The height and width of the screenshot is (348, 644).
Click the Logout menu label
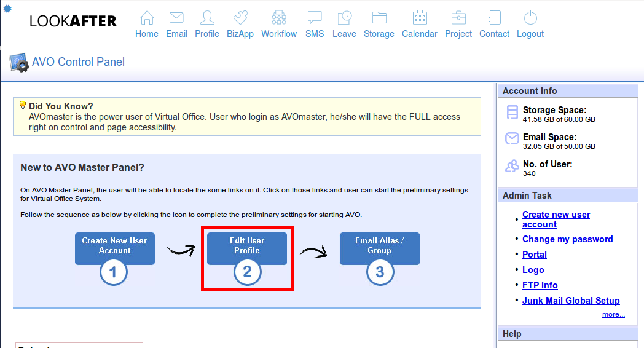click(x=530, y=34)
